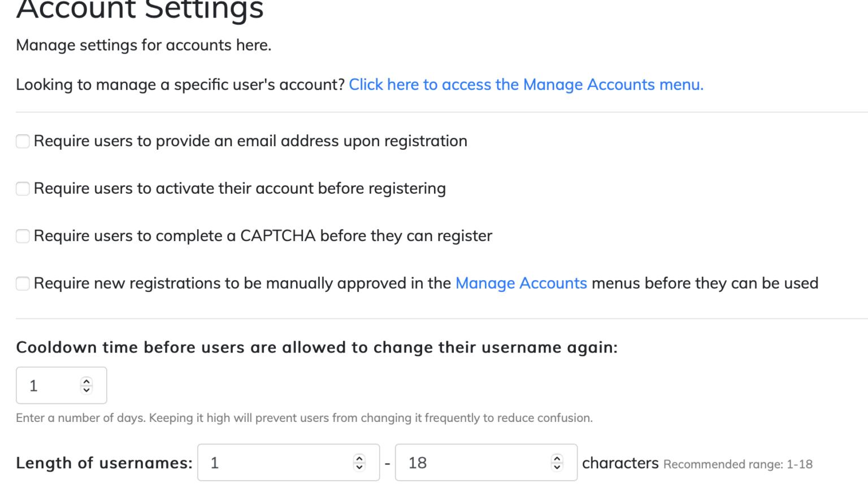Enable the email address registration requirement
868x497 pixels.
(23, 141)
